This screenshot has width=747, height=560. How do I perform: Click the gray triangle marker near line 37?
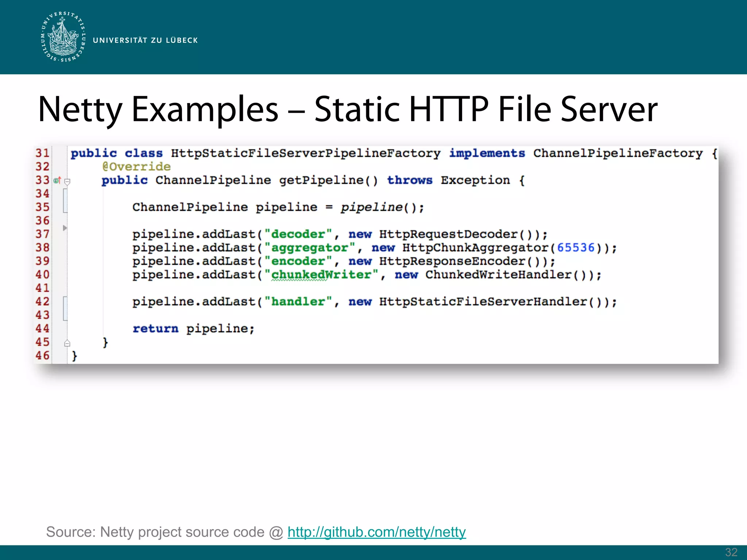coord(65,228)
